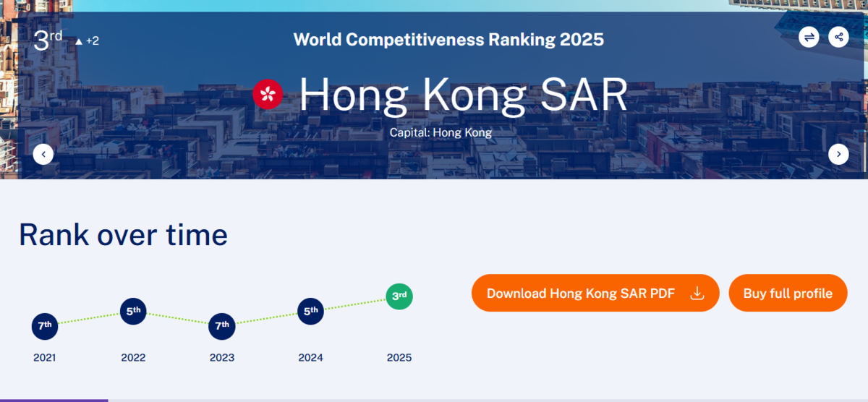868x402 pixels.
Task: Click the compare arrows icon in banner
Action: (809, 37)
